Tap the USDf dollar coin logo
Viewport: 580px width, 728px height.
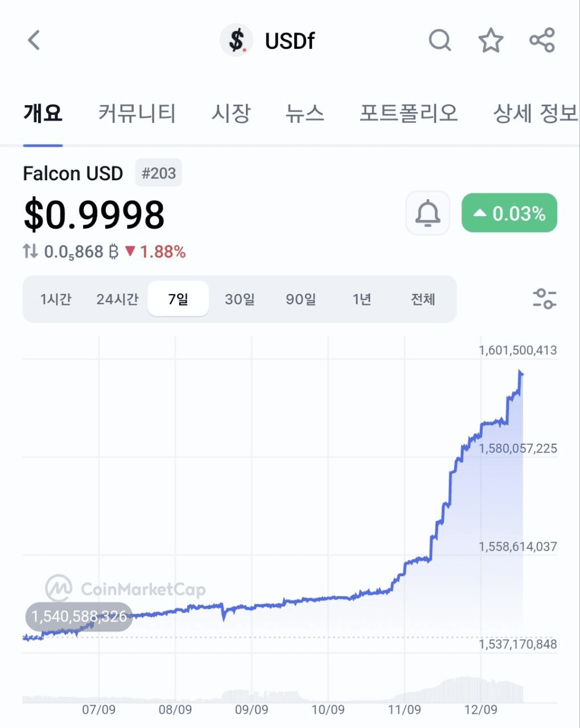tap(237, 40)
